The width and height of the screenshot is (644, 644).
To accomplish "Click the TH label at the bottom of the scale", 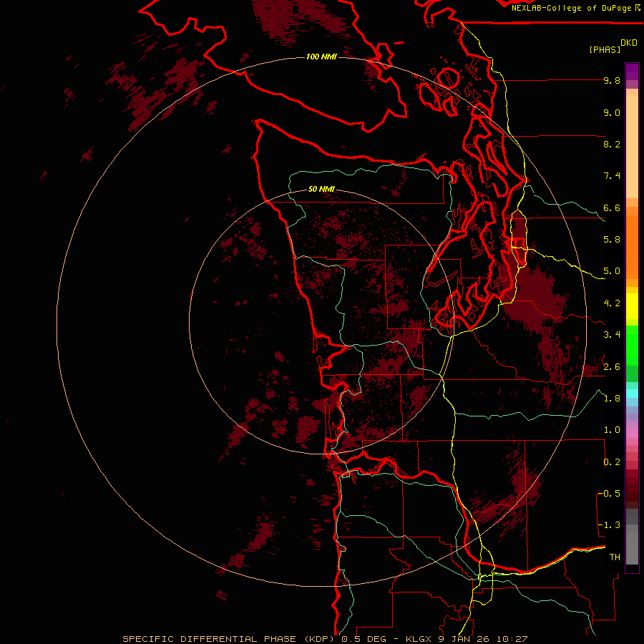I will pyautogui.click(x=615, y=557).
